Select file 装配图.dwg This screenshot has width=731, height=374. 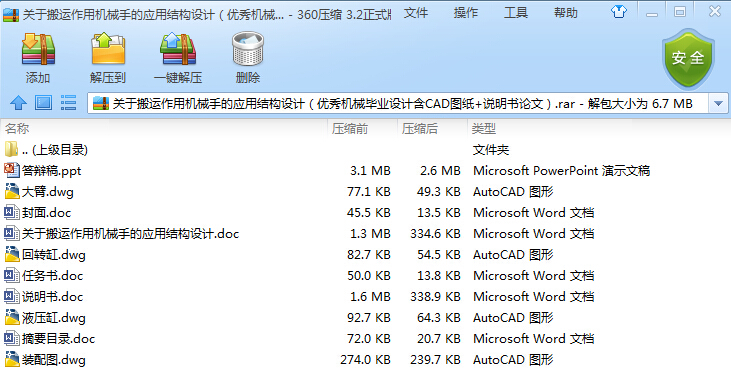(54, 360)
